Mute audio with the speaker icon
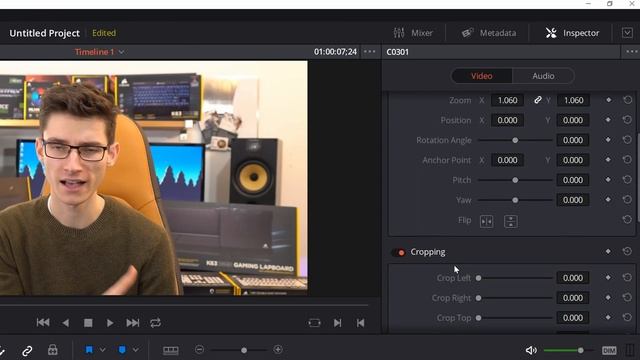Screen dimensions: 640x360 (531, 350)
